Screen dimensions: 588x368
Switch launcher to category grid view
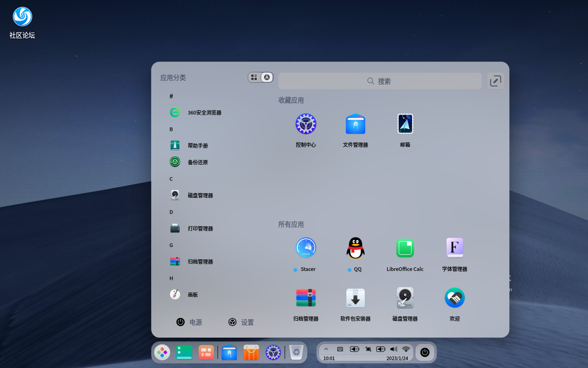click(254, 77)
